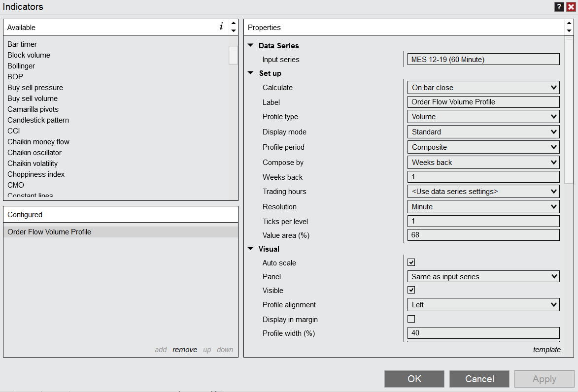Select Buy sell pressure indicator
The image size is (578, 392).
coord(35,88)
